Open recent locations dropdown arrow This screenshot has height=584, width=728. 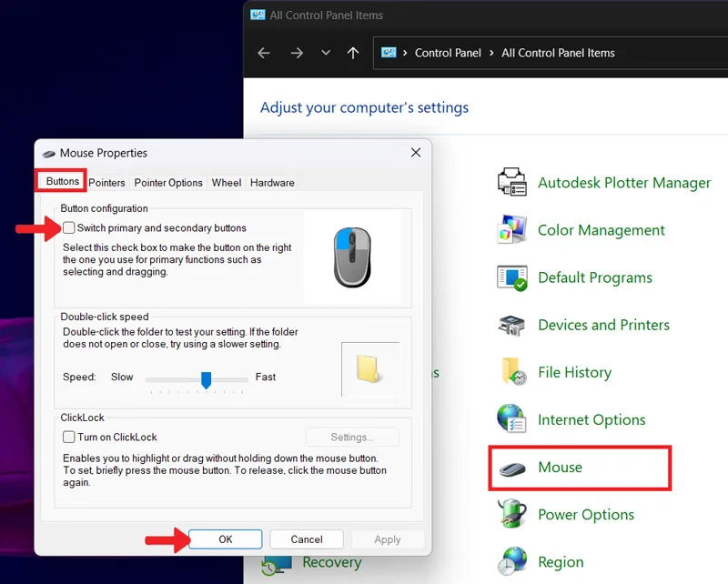[x=326, y=53]
